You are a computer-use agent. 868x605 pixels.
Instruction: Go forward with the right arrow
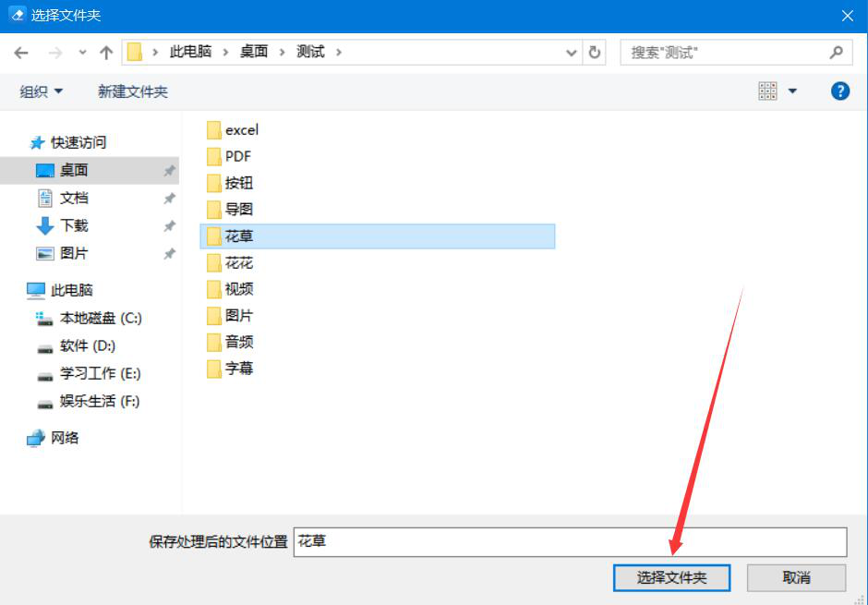pyautogui.click(x=55, y=53)
